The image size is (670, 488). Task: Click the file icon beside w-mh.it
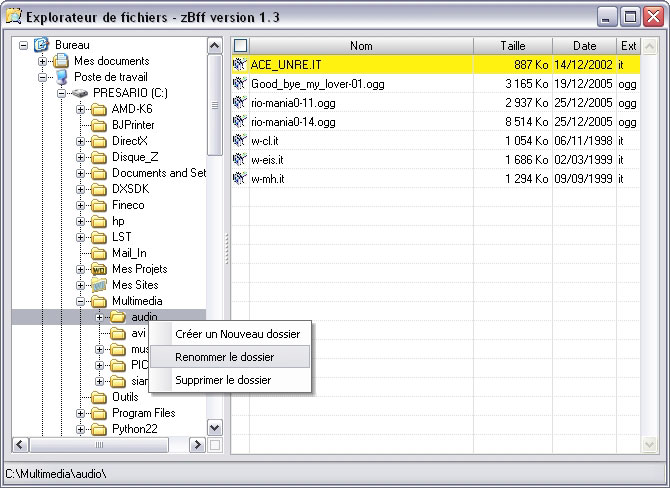(240, 178)
